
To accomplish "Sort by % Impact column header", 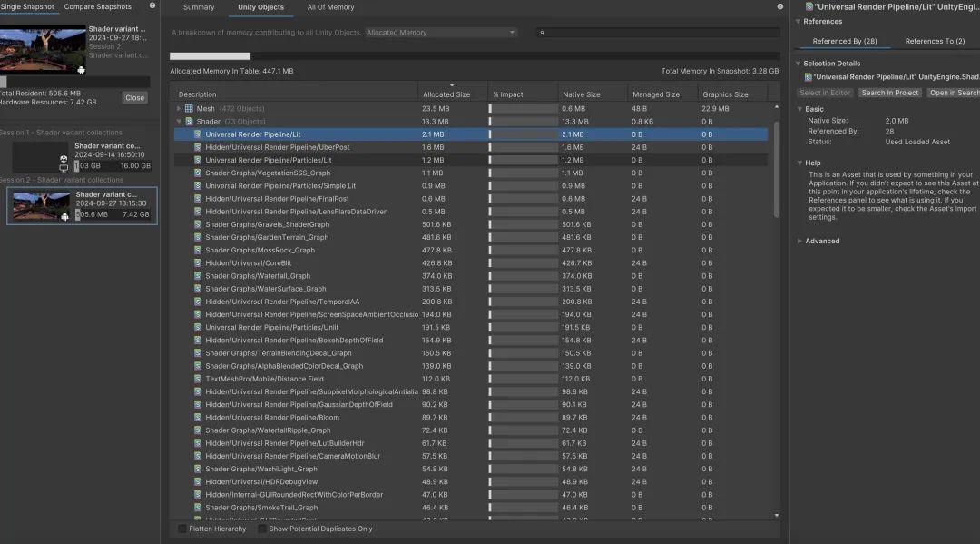I will [x=523, y=94].
